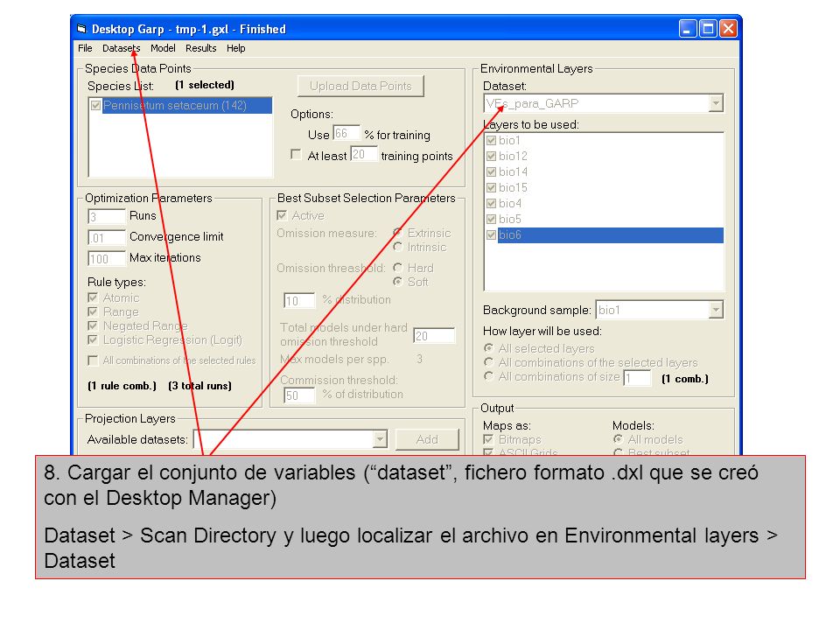Screen dimensions: 840x630
Task: Toggle the Range rule type checkbox
Action: pyautogui.click(x=93, y=311)
